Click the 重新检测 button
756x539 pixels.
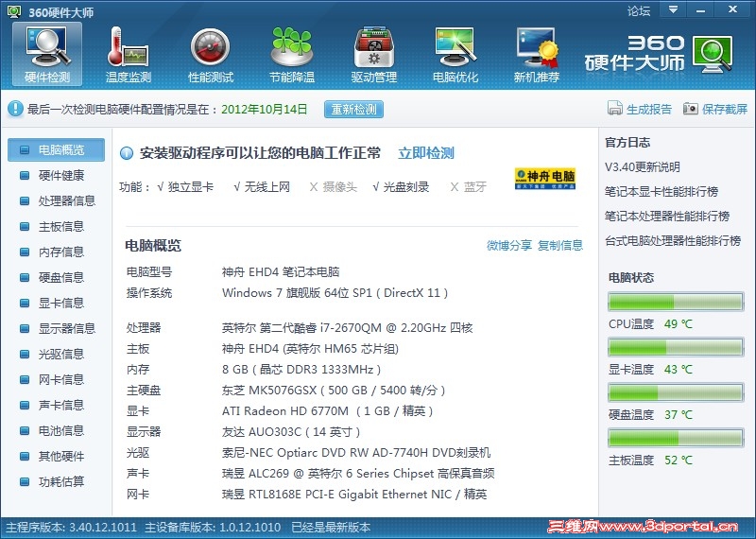(x=353, y=110)
